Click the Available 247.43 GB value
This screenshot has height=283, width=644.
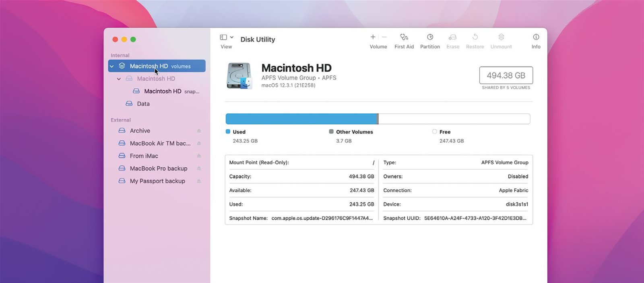pyautogui.click(x=362, y=190)
